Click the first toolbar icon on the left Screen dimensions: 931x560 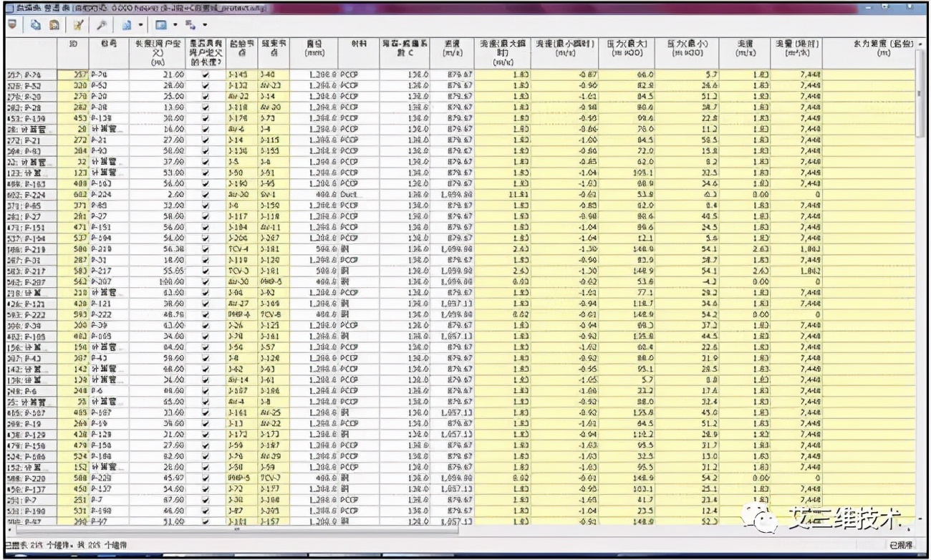click(12, 25)
